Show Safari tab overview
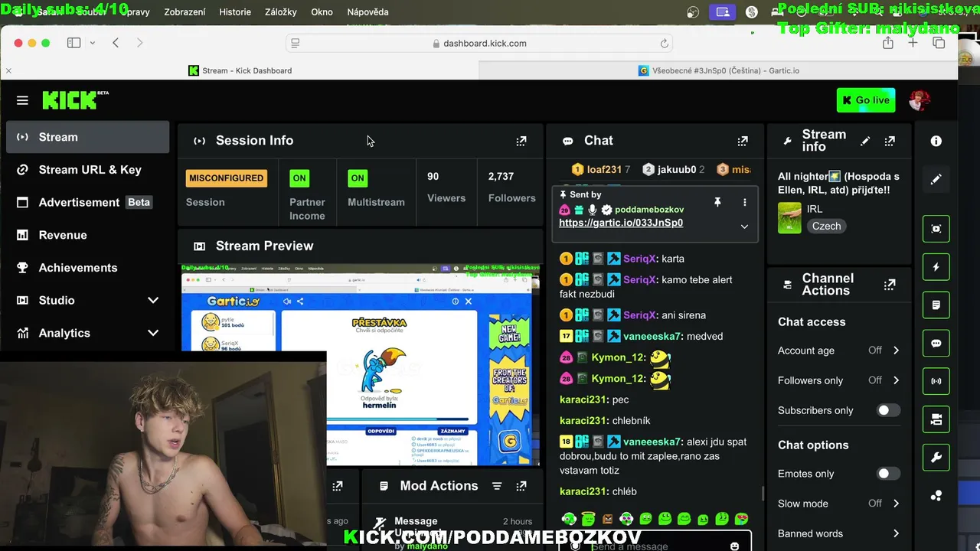Viewport: 980px width, 551px height. coord(939,44)
